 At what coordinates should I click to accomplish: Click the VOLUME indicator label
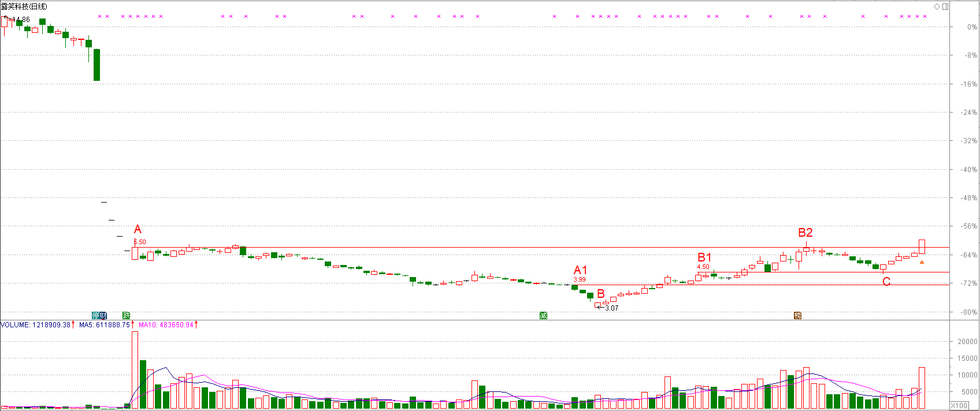(36, 325)
